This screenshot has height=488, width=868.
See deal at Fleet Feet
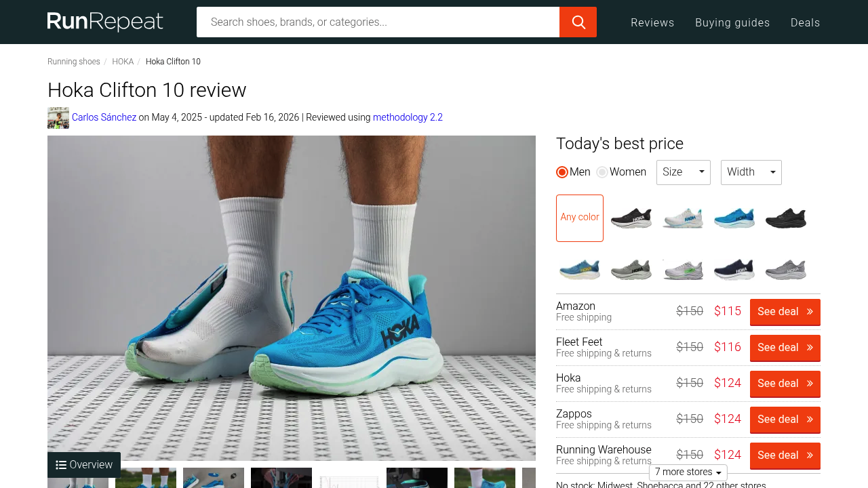tap(785, 348)
